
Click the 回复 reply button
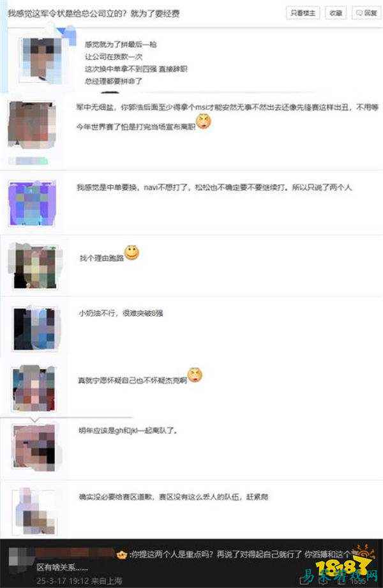click(366, 13)
